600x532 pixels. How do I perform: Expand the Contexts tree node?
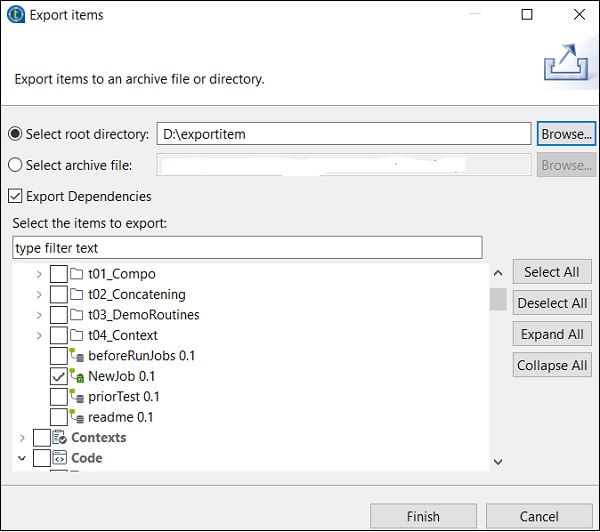click(x=22, y=438)
